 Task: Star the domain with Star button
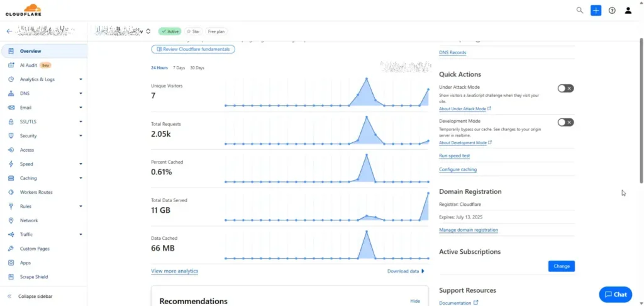coord(193,31)
